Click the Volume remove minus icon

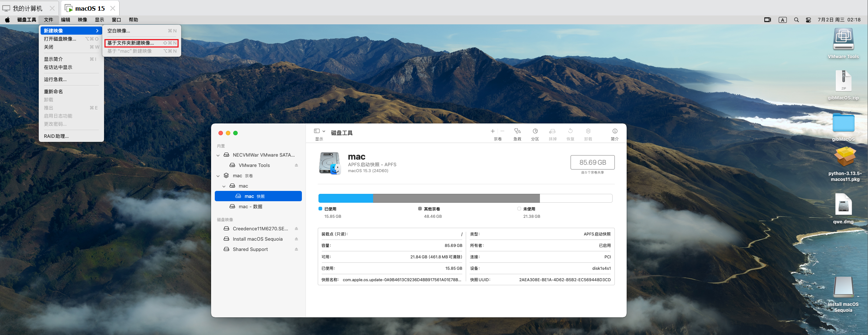502,131
